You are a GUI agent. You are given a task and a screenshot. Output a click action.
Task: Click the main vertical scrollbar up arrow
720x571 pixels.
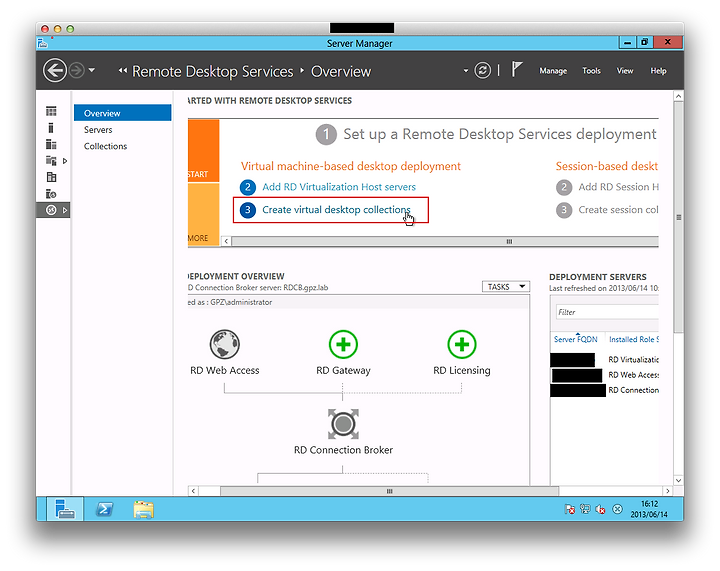coord(679,96)
